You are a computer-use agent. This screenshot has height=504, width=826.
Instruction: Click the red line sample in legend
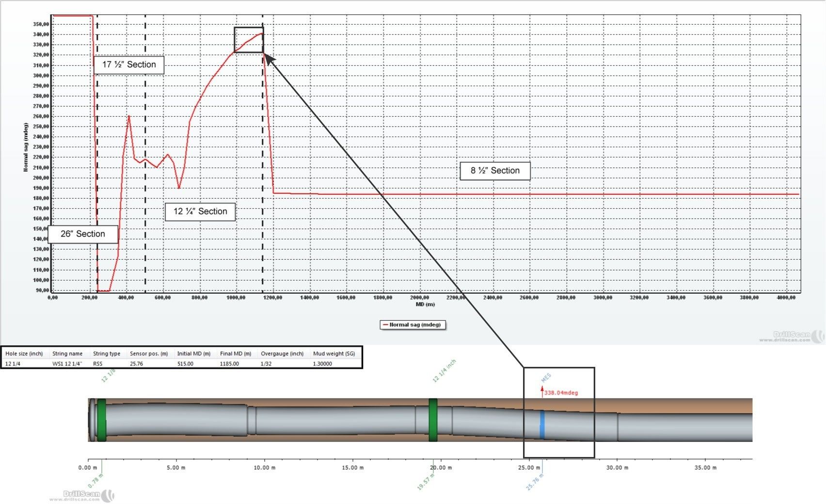click(385, 325)
